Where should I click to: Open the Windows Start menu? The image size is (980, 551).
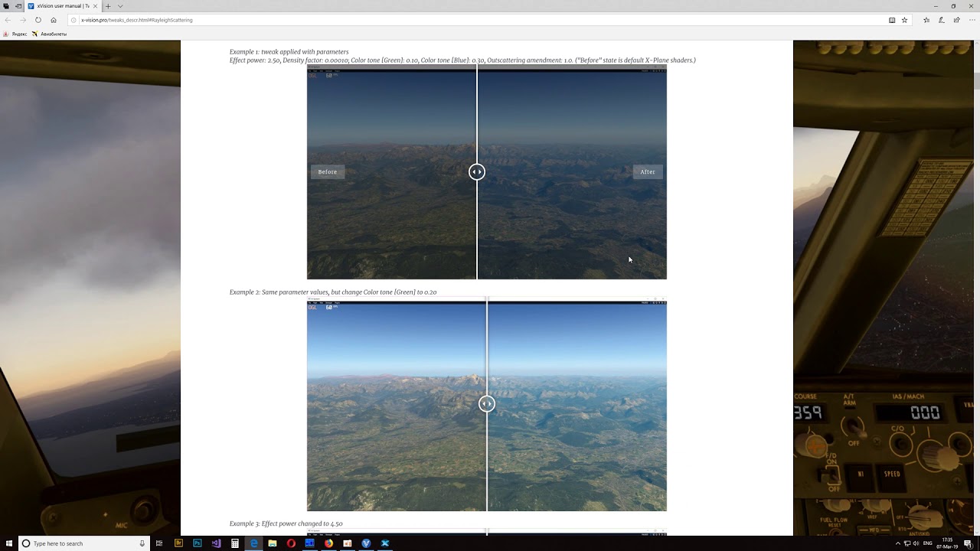pos(8,543)
